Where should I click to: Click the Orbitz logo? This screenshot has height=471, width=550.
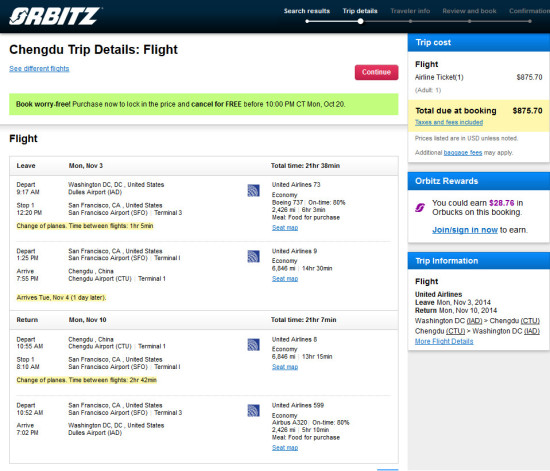pyautogui.click(x=55, y=16)
